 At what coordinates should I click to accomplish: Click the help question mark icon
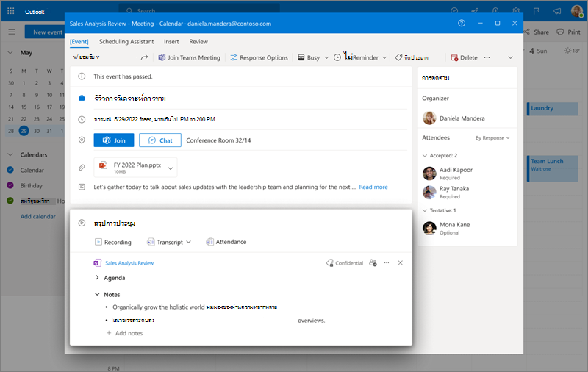(462, 24)
